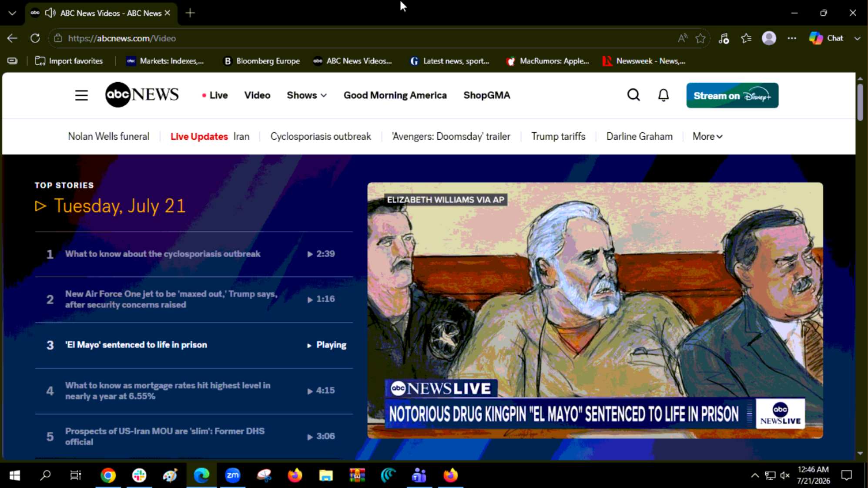This screenshot has height=488, width=868.
Task: Open WinRAR from the taskbar
Action: [x=357, y=475]
